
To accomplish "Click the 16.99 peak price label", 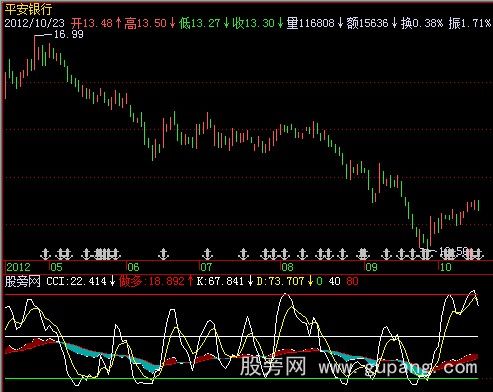I will click(69, 34).
